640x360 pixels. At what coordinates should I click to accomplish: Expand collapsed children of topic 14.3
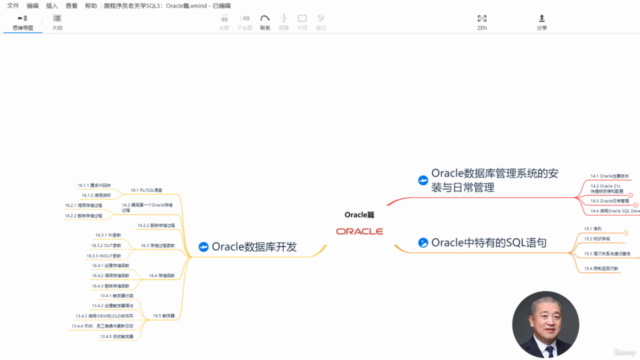636,205
